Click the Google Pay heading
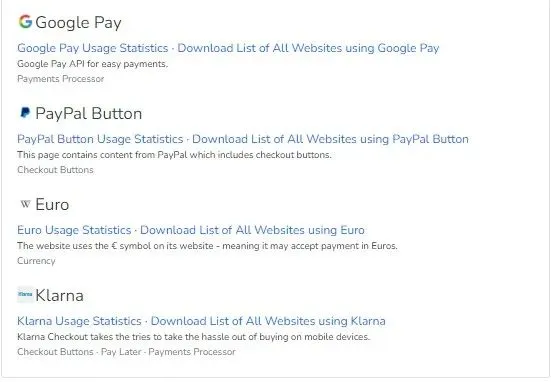This screenshot has height=382, width=551. pyautogui.click(x=78, y=22)
